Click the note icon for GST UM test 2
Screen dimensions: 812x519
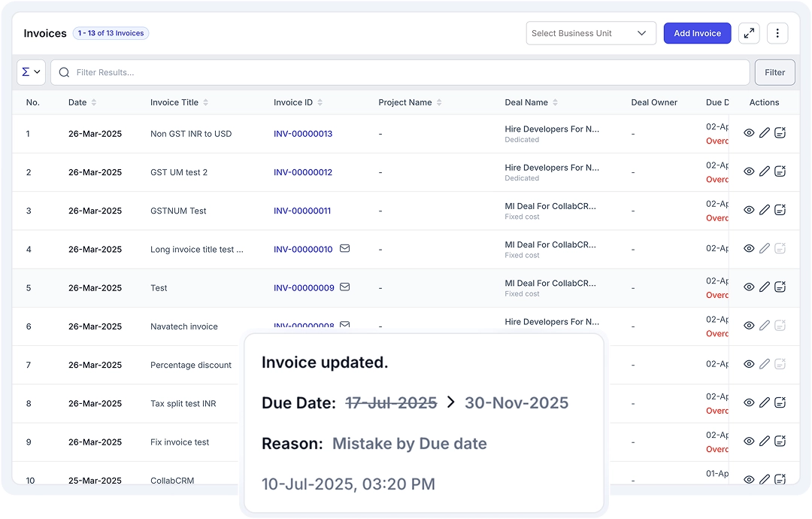tap(780, 171)
